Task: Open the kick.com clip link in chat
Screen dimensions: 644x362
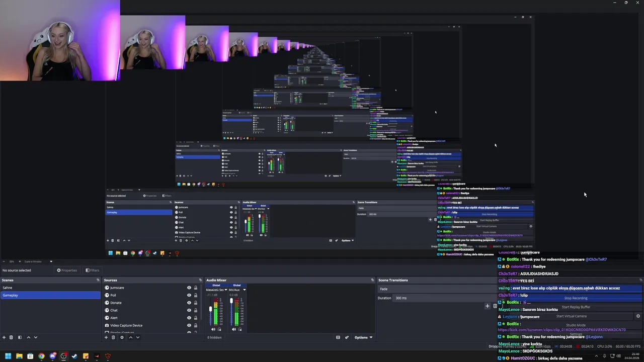Action: (561, 330)
